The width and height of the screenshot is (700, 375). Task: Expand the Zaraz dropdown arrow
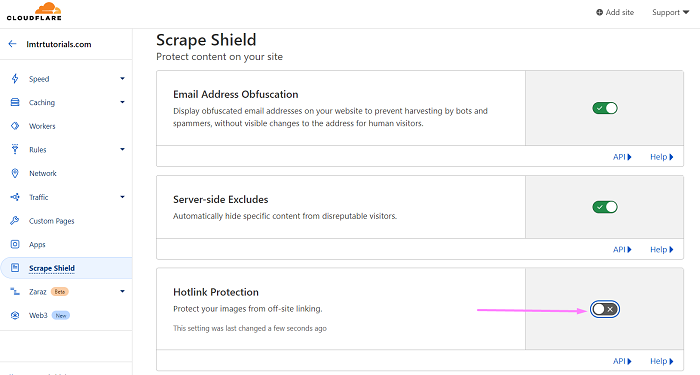click(x=122, y=292)
